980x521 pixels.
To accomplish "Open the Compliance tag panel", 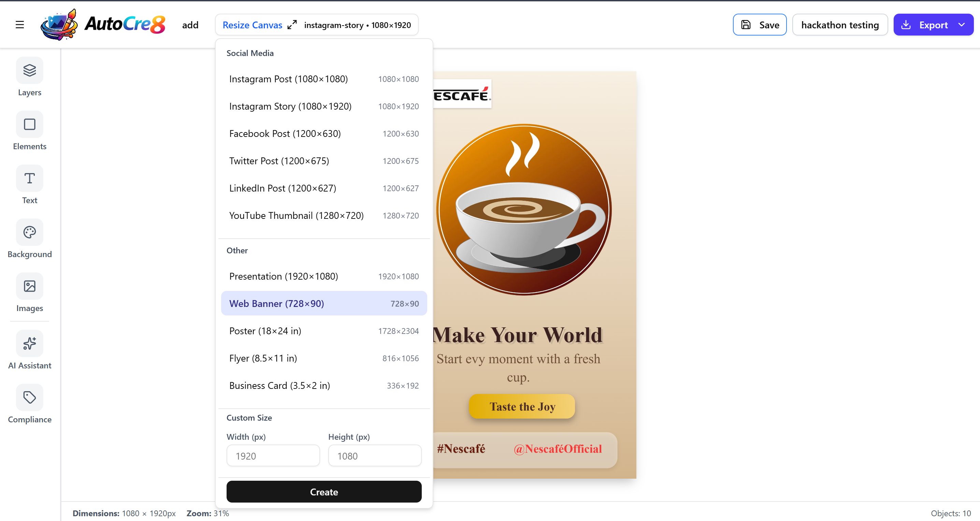I will tap(30, 398).
